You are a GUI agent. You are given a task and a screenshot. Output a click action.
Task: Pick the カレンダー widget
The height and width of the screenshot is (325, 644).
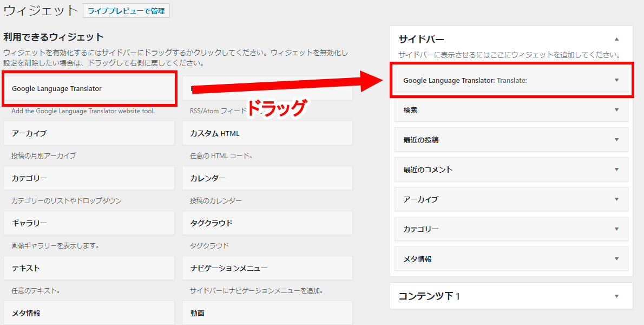267,178
